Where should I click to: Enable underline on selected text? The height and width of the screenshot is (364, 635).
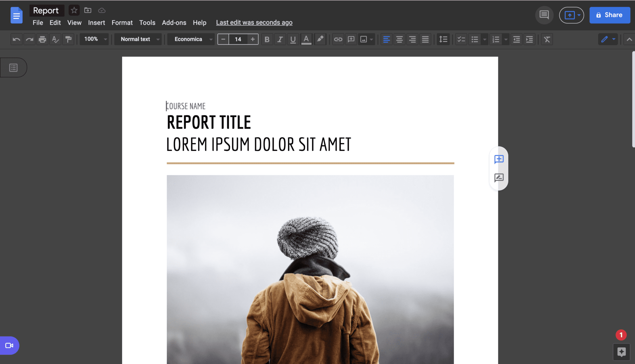[293, 39]
